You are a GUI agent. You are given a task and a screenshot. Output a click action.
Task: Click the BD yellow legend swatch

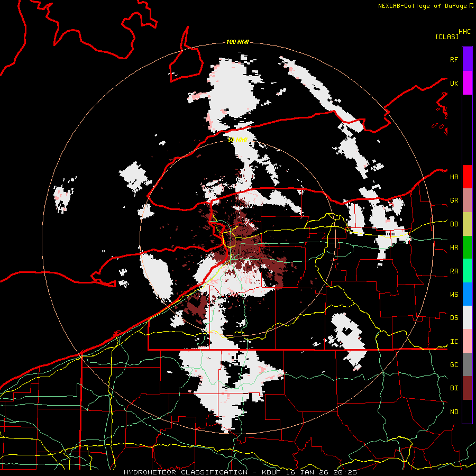point(467,224)
